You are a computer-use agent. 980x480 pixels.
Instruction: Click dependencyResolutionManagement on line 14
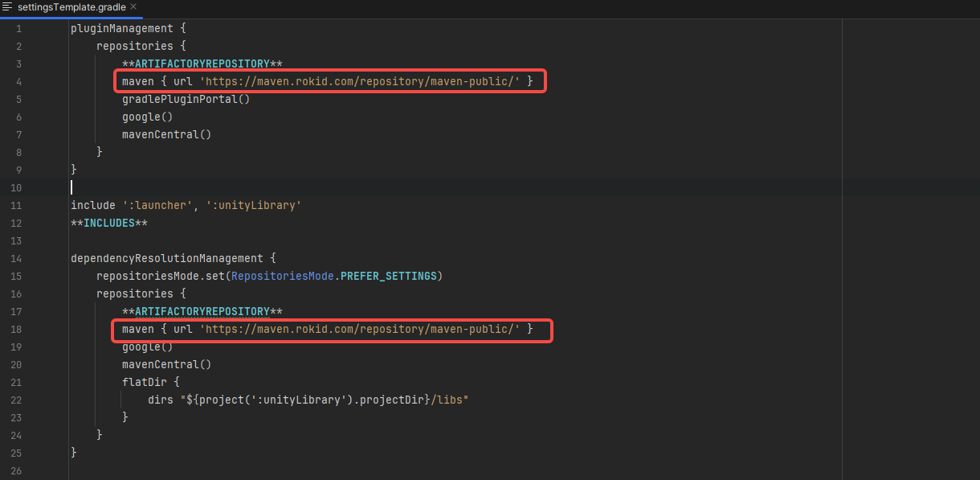click(x=166, y=258)
